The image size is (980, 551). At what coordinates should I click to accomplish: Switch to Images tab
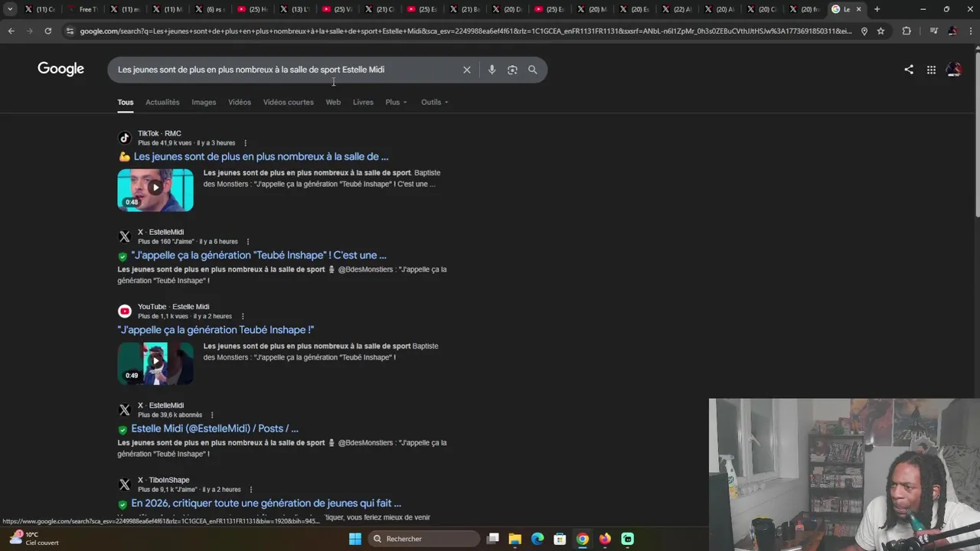(204, 103)
